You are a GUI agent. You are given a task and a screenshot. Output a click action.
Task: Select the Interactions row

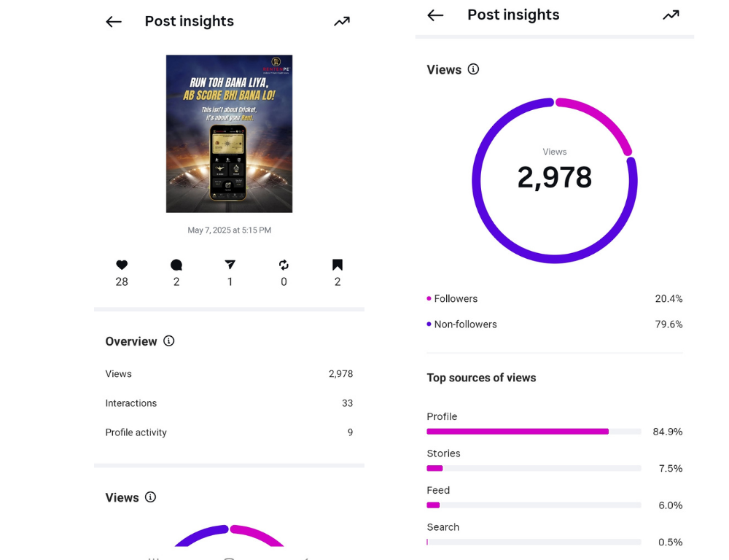point(229,403)
